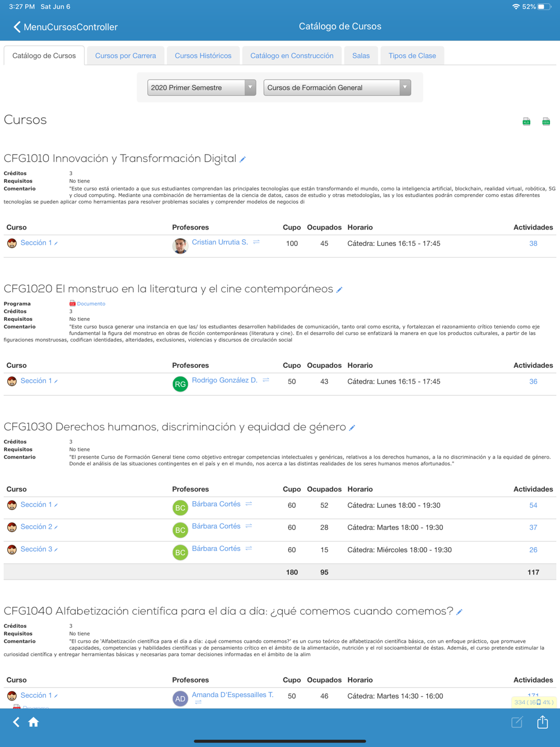Switch to Salas tab
The height and width of the screenshot is (747, 560).
point(361,55)
